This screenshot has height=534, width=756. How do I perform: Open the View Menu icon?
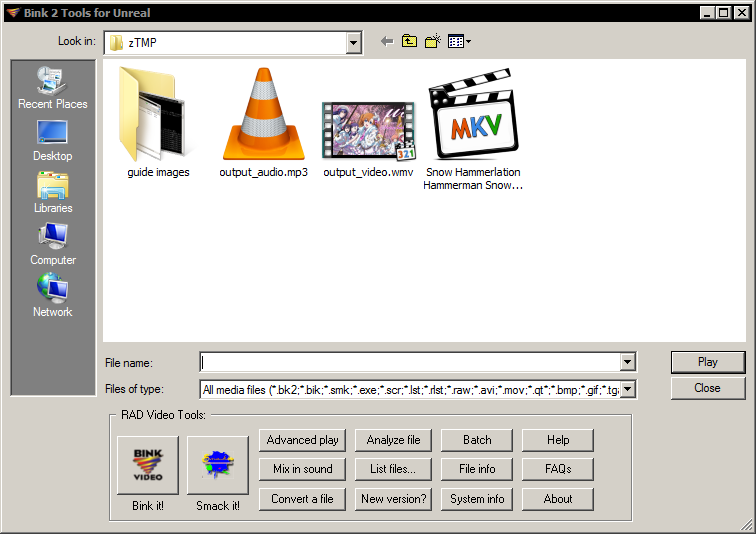[x=459, y=41]
